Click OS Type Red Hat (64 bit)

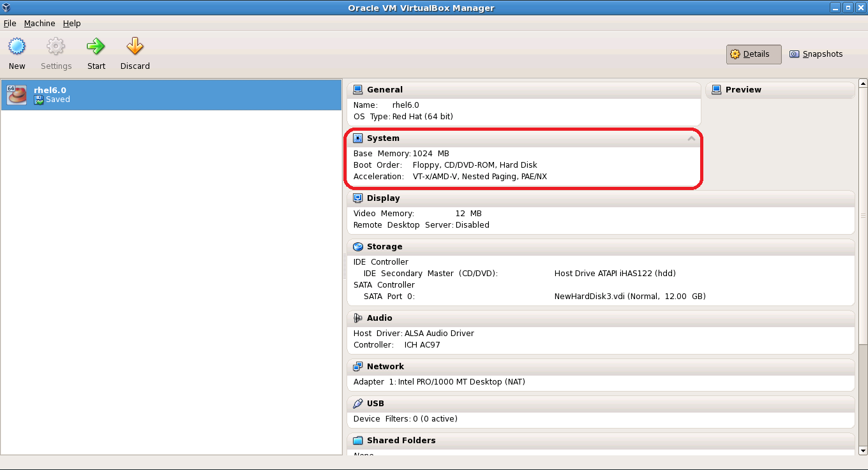coord(423,117)
